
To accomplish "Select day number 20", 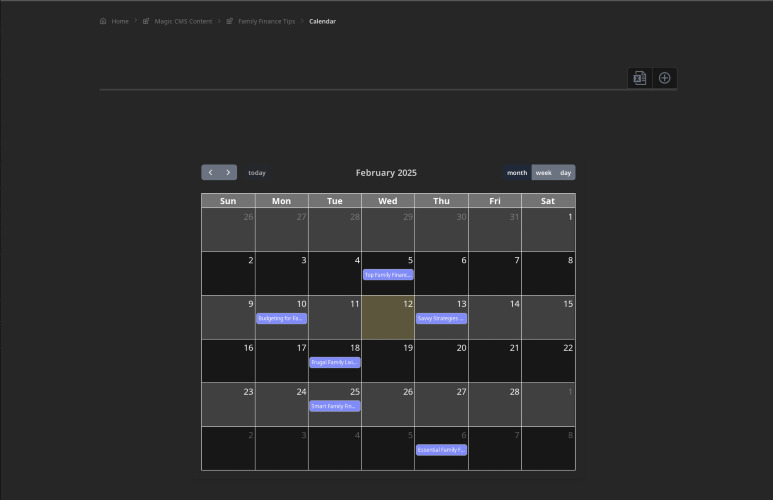I will (461, 348).
